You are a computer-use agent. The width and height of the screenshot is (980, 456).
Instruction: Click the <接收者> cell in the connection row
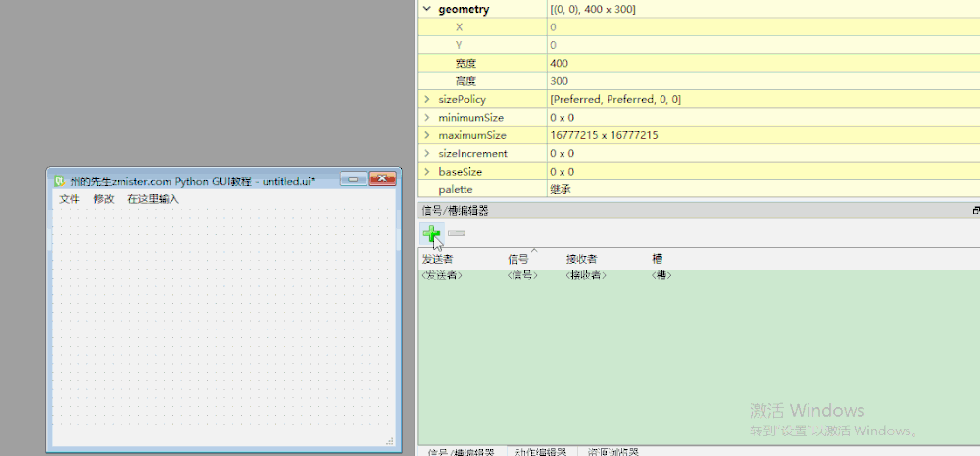[x=586, y=276]
